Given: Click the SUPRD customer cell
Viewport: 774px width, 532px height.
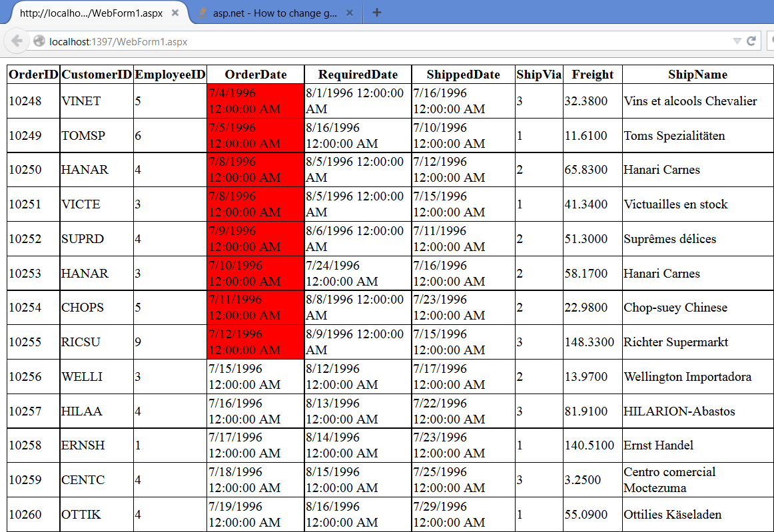Looking at the screenshot, I should click(x=97, y=239).
